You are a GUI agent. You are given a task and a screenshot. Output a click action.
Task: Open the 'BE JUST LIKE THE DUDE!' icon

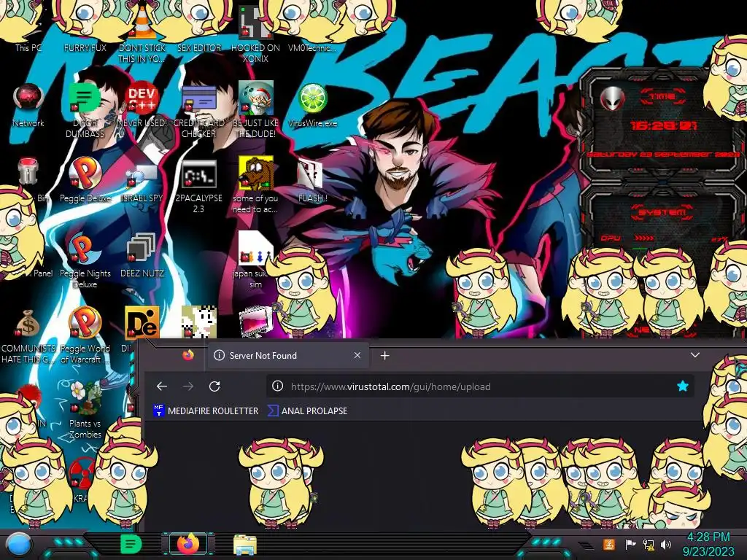(x=256, y=98)
